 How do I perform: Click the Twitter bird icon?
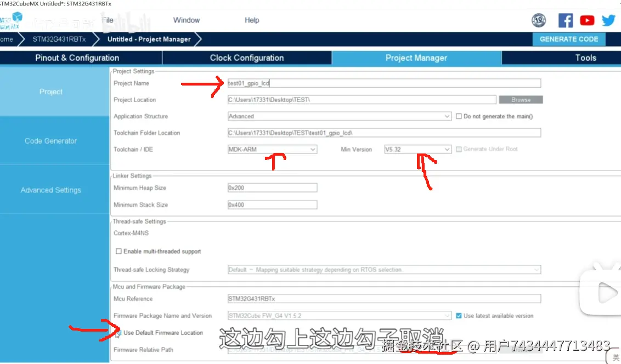[608, 20]
